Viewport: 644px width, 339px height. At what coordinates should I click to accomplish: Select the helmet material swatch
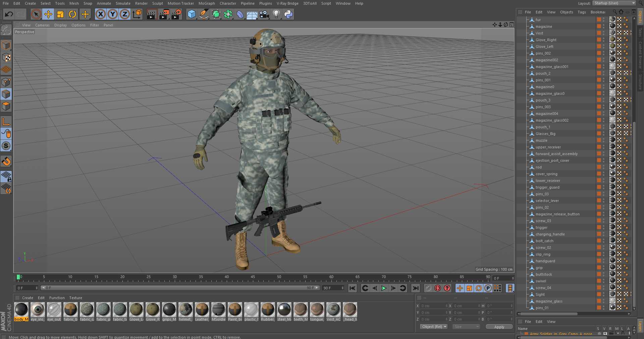coord(185,312)
